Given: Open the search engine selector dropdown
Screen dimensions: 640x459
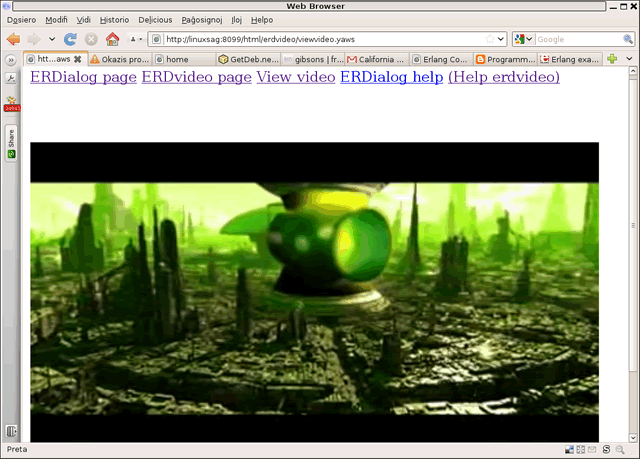Looking at the screenshot, I should click(x=524, y=39).
